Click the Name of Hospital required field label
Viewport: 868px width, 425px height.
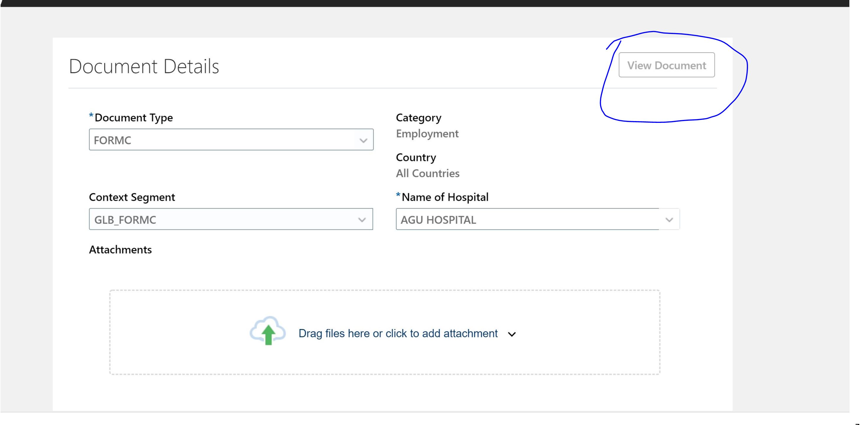[442, 197]
